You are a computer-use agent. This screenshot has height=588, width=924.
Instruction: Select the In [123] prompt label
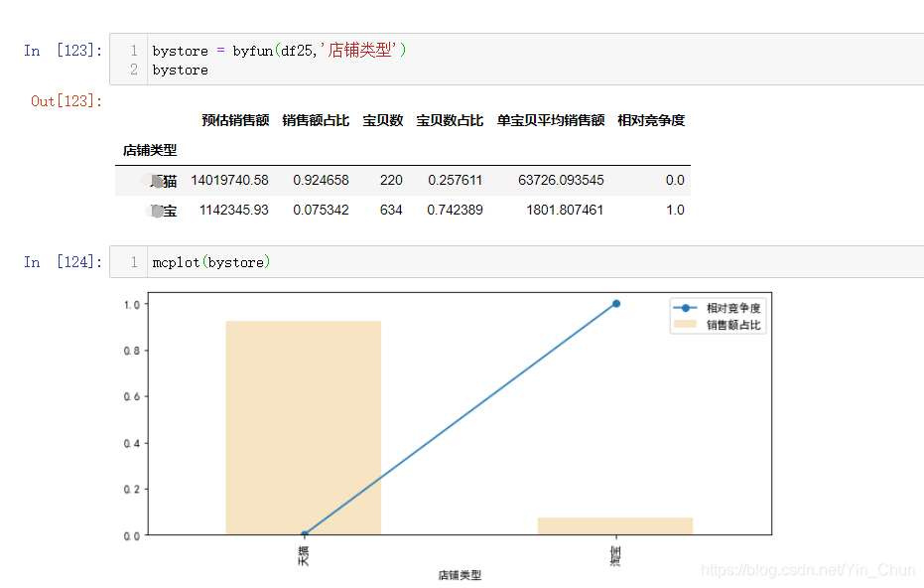63,51
